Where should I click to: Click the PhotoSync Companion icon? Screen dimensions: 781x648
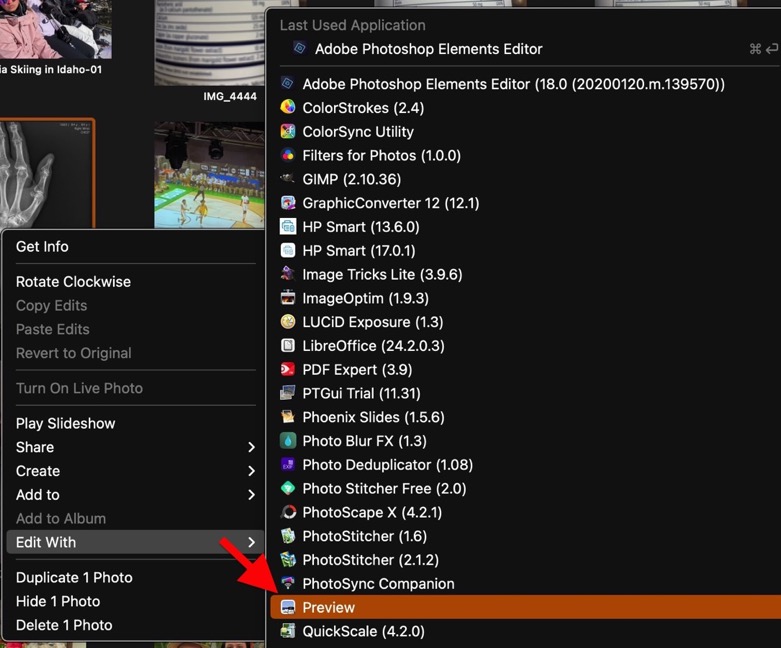coord(288,583)
